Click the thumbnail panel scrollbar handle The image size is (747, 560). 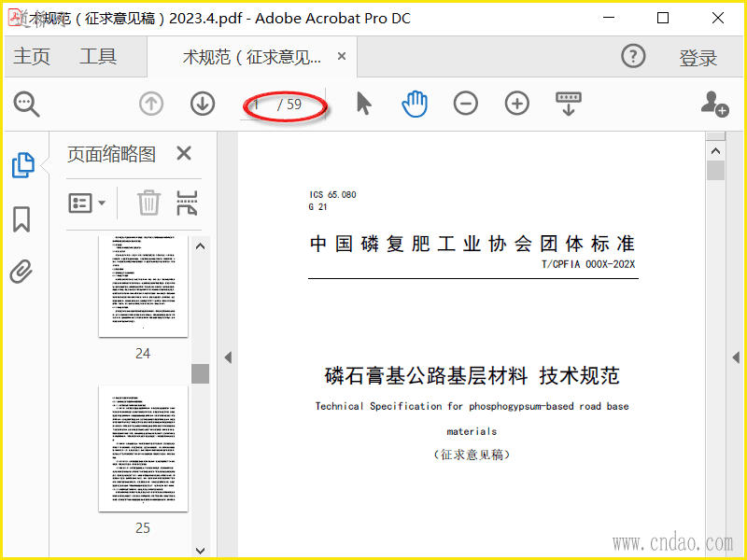pos(200,374)
